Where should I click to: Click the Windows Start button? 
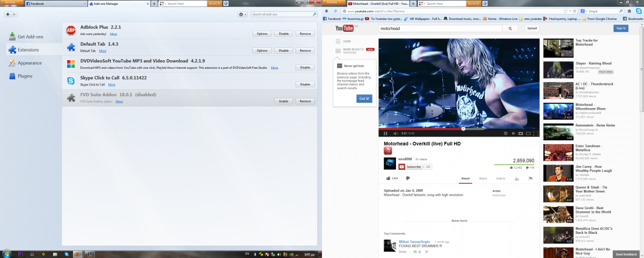coord(6,254)
